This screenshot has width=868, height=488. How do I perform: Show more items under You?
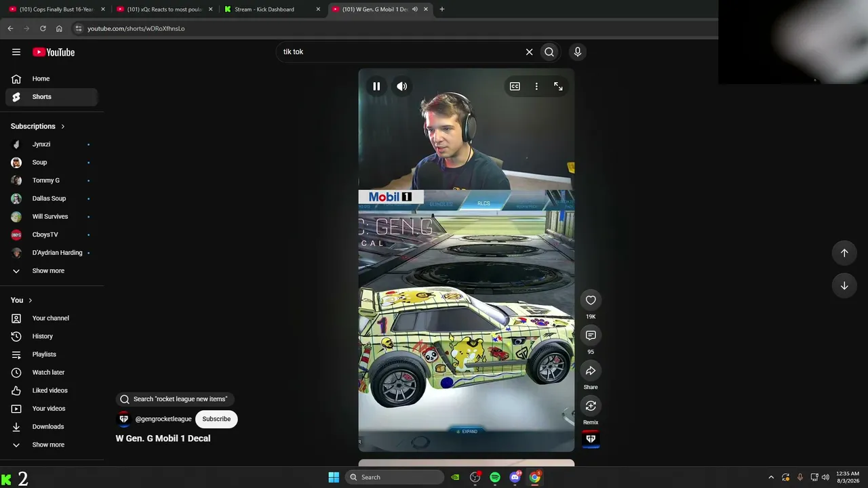[x=52, y=445]
